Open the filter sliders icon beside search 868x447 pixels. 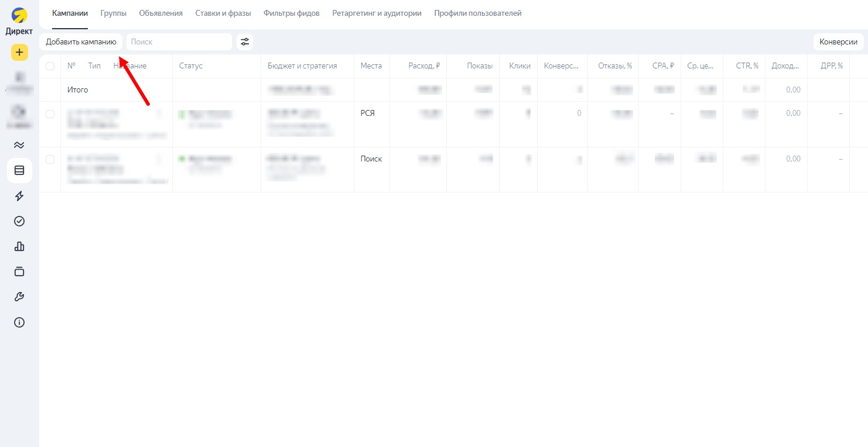pyautogui.click(x=245, y=42)
